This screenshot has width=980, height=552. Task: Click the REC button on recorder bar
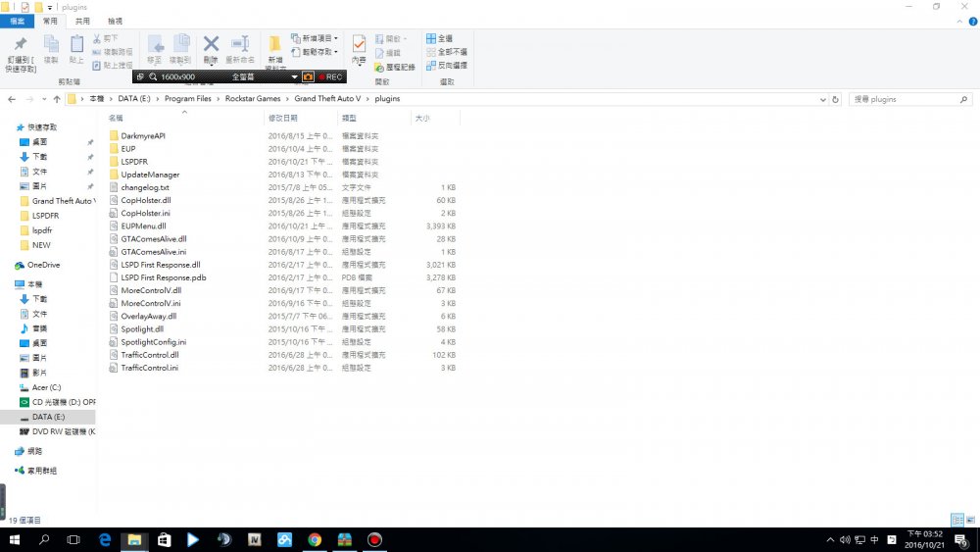pyautogui.click(x=330, y=76)
